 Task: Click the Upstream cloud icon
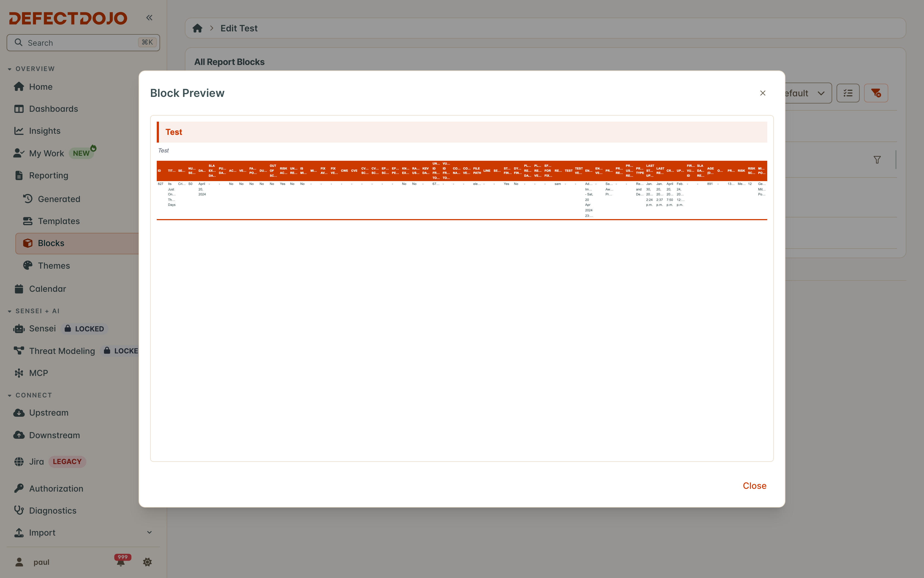click(x=19, y=413)
